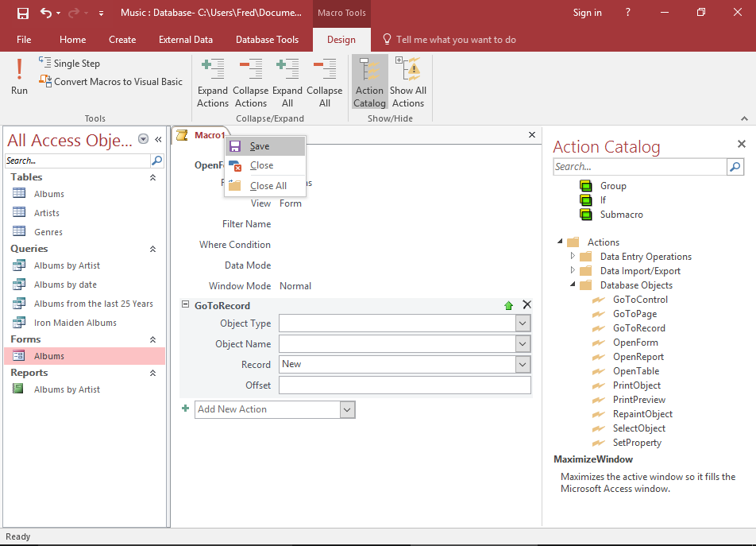Click Sign in link

pos(588,13)
